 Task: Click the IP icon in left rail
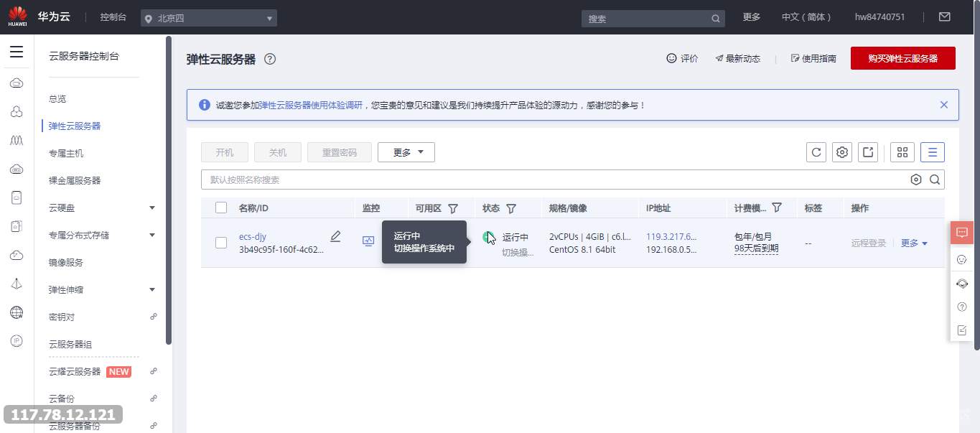click(x=17, y=340)
